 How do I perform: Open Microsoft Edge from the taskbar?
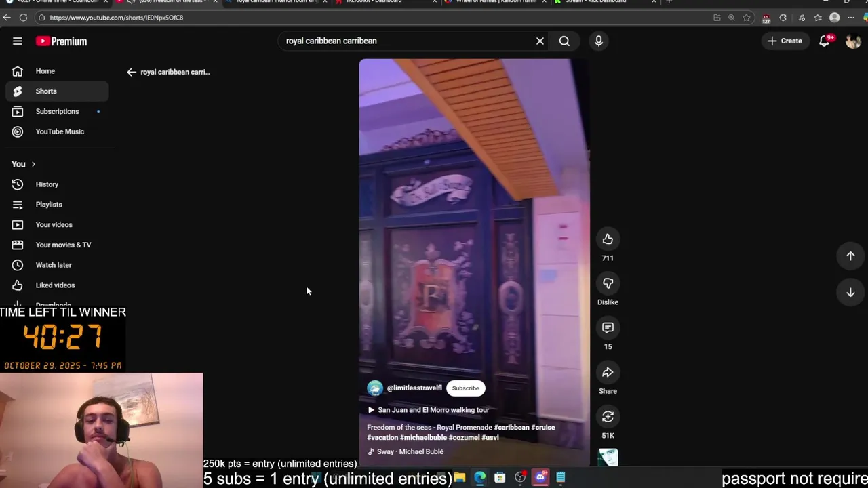point(479,478)
